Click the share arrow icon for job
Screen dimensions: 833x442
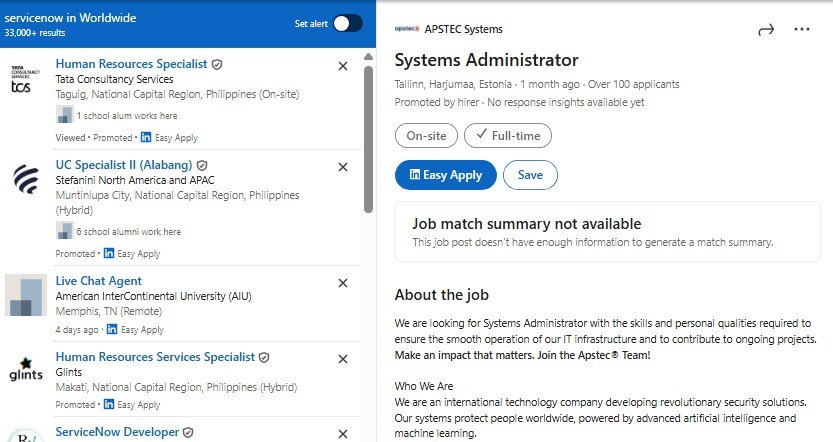[766, 30]
